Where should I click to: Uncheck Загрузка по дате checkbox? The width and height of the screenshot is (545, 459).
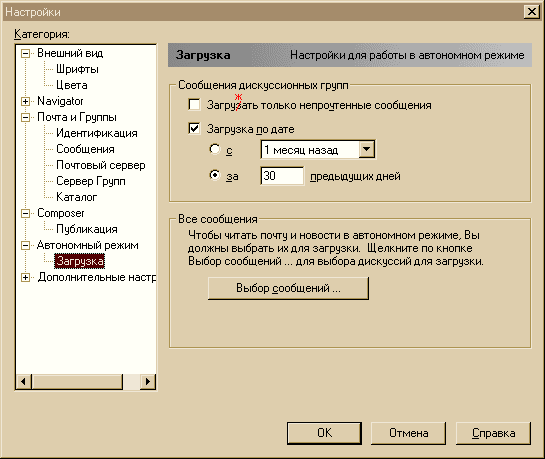(194, 128)
